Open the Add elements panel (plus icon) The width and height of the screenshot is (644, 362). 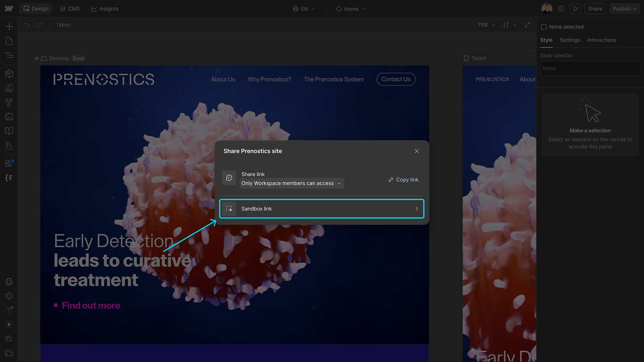(9, 27)
